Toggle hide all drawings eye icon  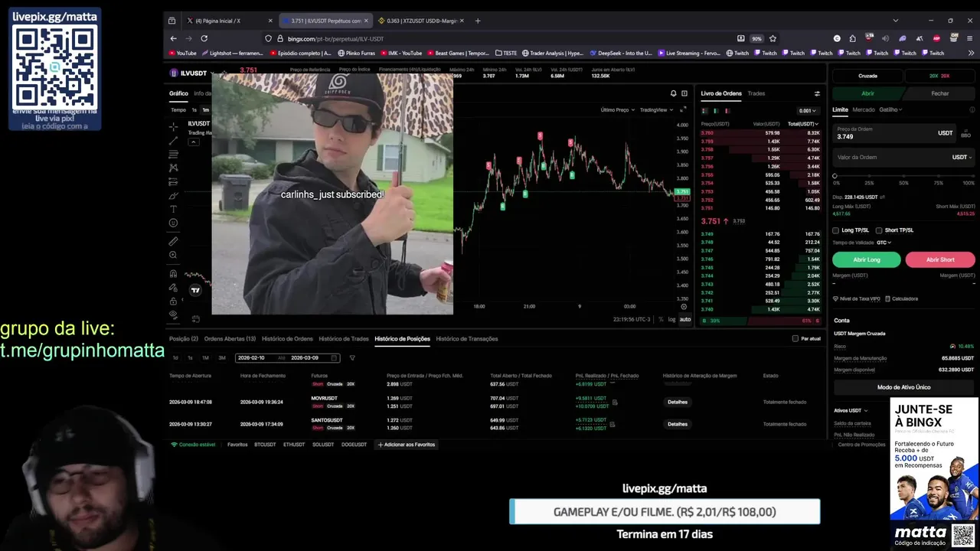tap(174, 315)
